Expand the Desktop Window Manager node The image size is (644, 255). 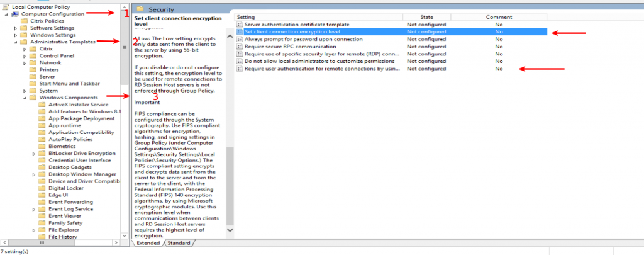(34, 174)
